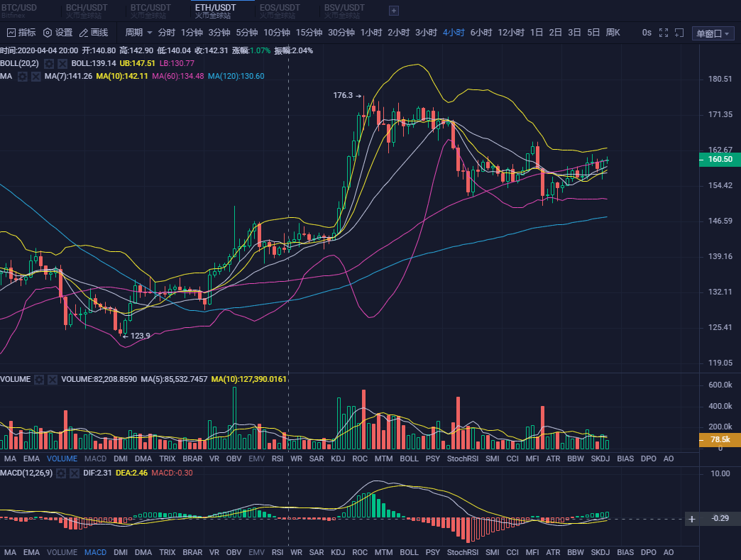Select the 15分钟 timeframe

[309, 33]
